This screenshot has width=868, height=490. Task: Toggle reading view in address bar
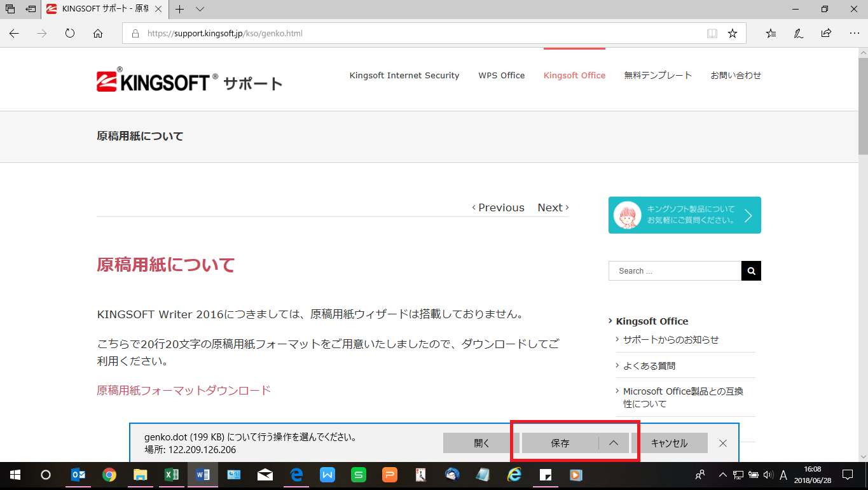coord(712,33)
